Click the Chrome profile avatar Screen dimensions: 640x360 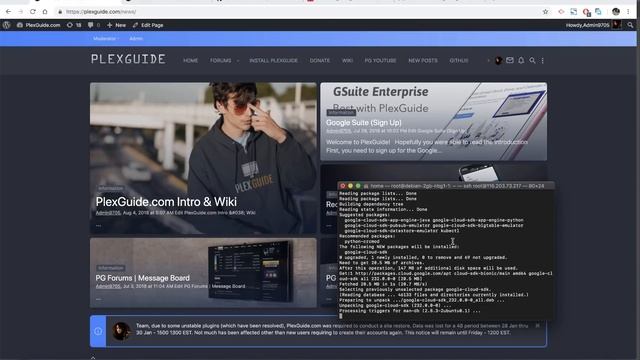[616, 12]
